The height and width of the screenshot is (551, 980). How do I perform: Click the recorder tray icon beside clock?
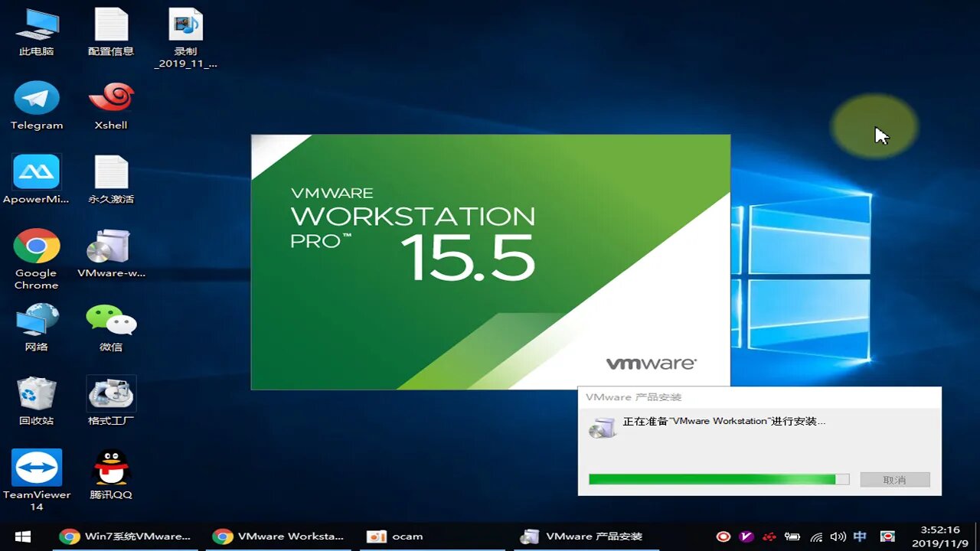[x=887, y=536]
